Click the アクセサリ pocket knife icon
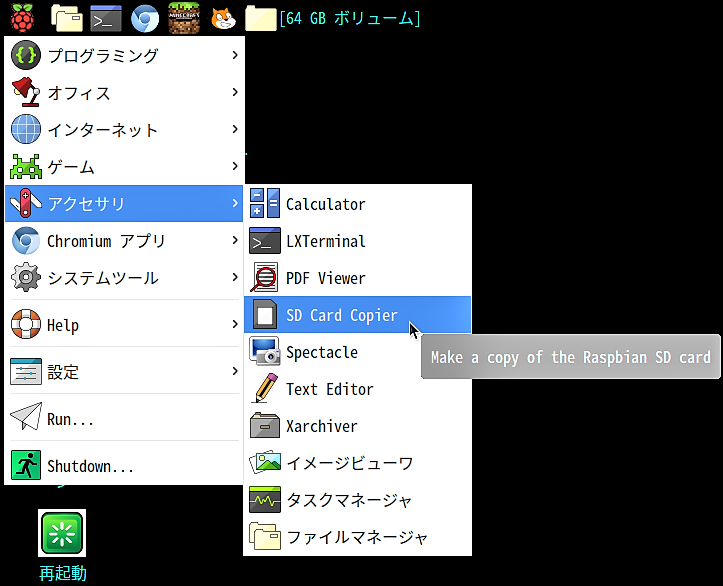The width and height of the screenshot is (723, 586). pos(26,203)
